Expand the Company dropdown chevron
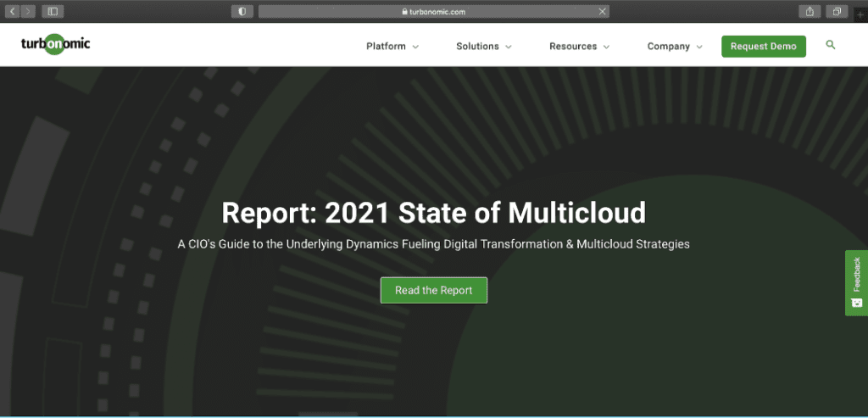This screenshot has width=868, height=418. pos(699,47)
